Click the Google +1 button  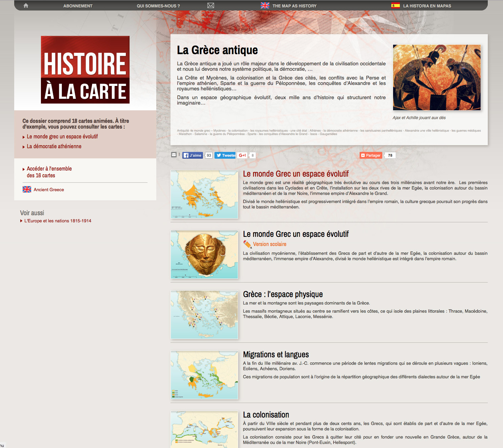pos(242,155)
